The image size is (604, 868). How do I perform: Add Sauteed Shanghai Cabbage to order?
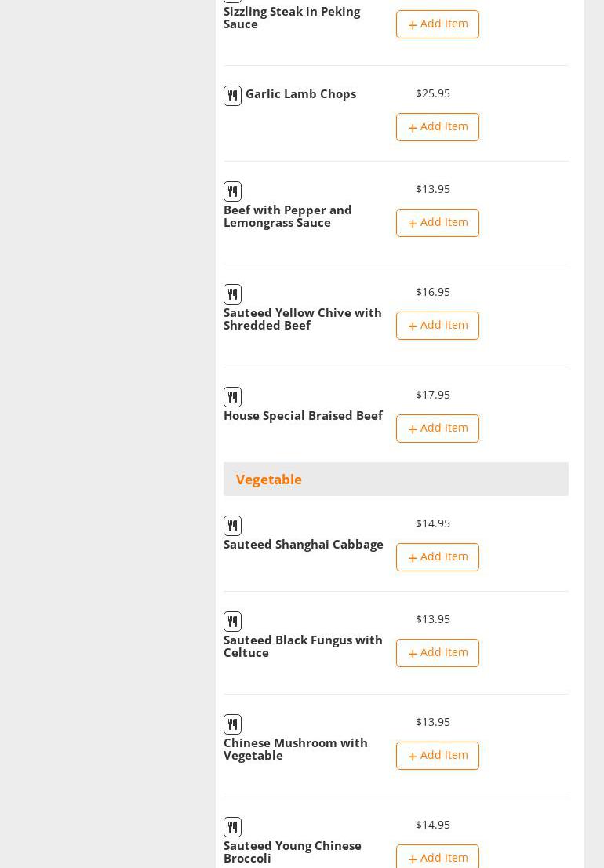coord(437,557)
